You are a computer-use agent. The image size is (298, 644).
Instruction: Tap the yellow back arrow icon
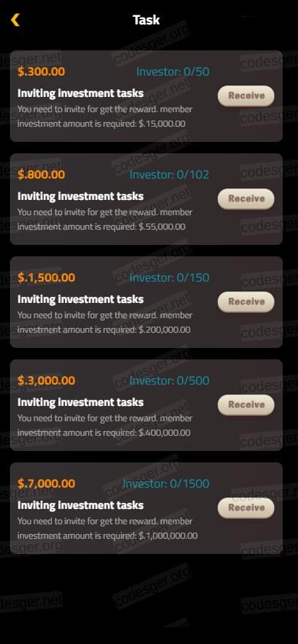tap(15, 20)
